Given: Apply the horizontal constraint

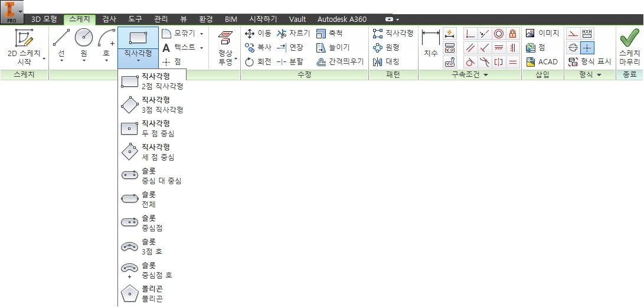Looking at the screenshot, I should (499, 48).
